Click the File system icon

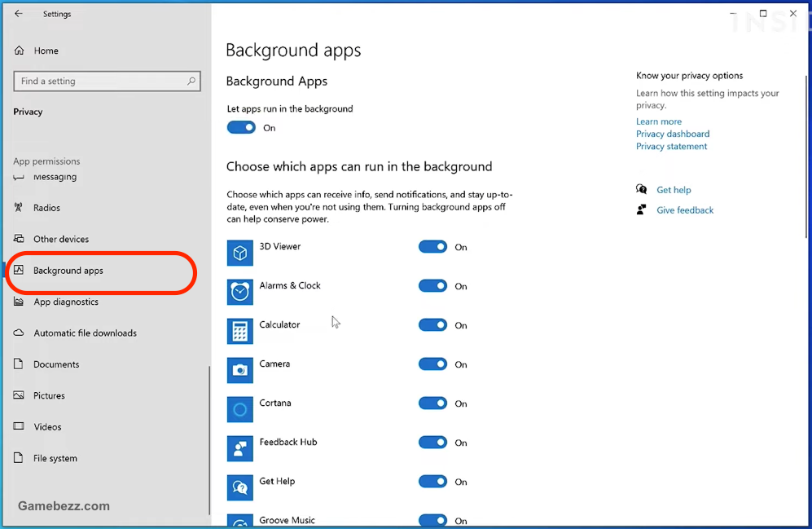pyautogui.click(x=19, y=457)
